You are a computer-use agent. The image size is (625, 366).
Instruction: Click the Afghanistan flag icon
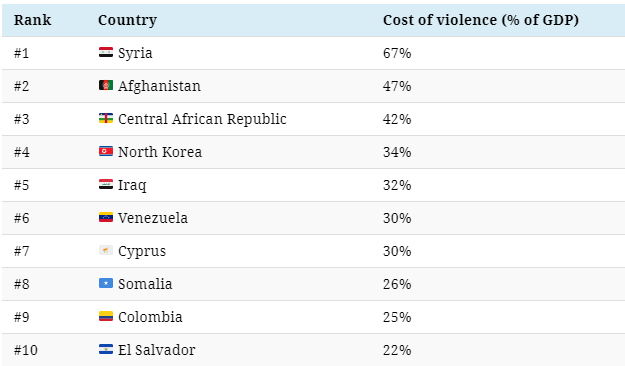pos(106,85)
